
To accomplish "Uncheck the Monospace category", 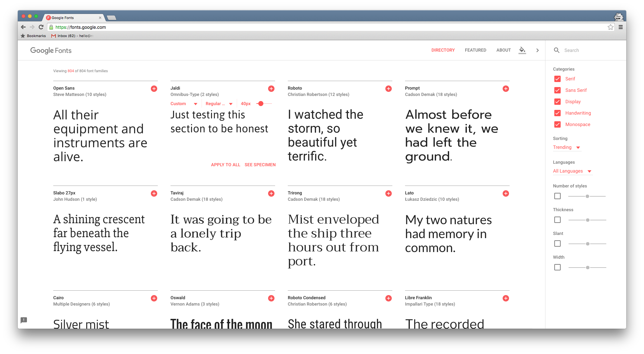I will [557, 124].
